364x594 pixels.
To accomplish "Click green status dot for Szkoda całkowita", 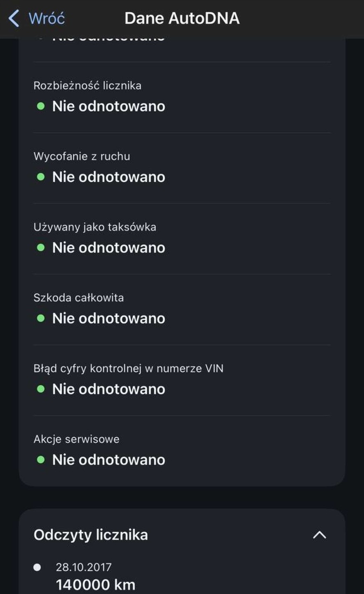I will (x=41, y=318).
